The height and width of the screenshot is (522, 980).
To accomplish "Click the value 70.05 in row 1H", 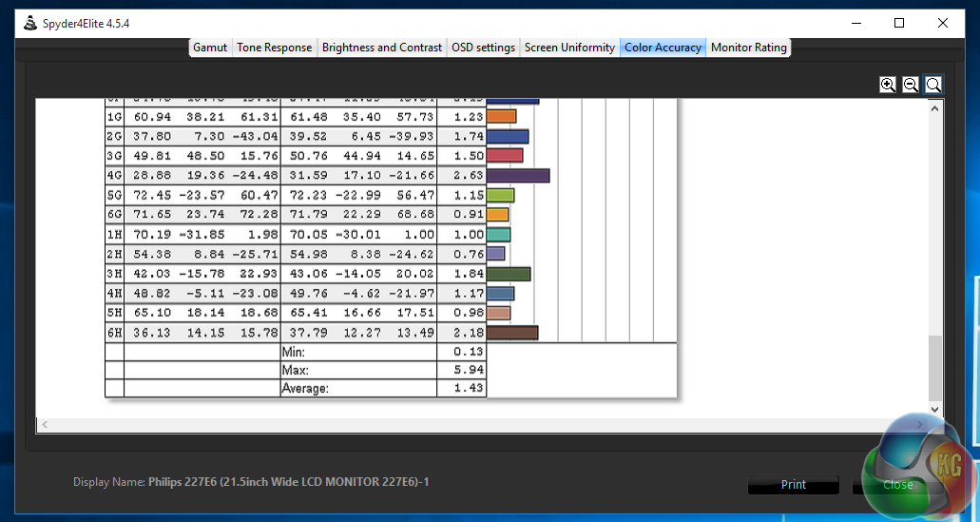I will pos(308,235).
